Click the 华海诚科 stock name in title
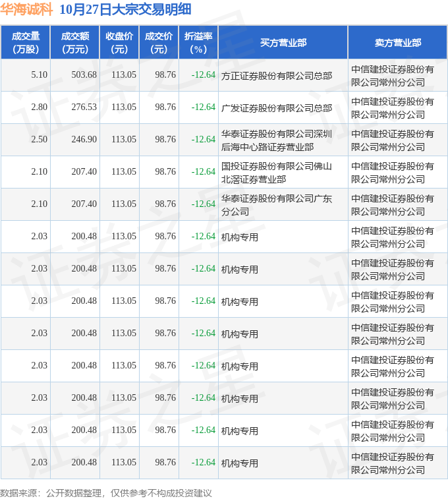This screenshot has height=499, width=448. (26, 9)
